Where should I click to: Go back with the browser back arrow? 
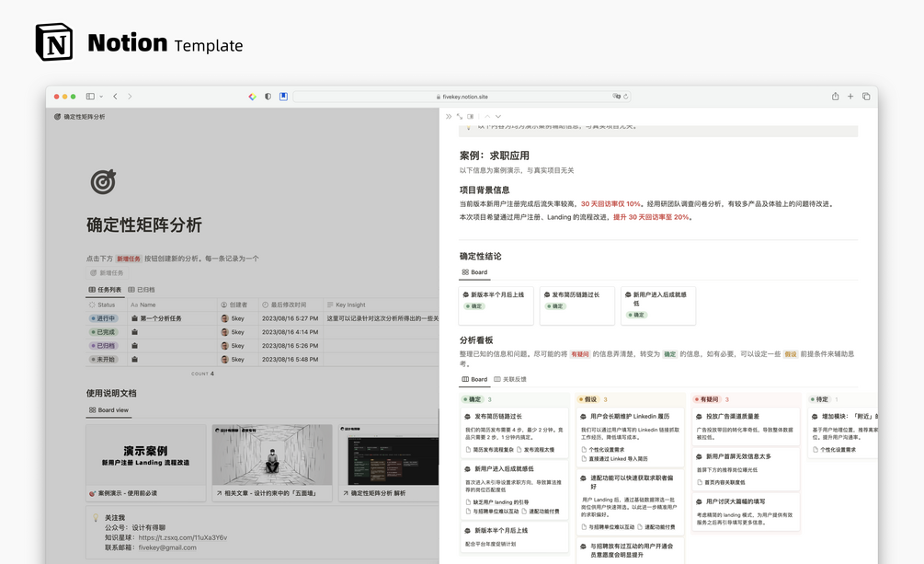pyautogui.click(x=116, y=97)
